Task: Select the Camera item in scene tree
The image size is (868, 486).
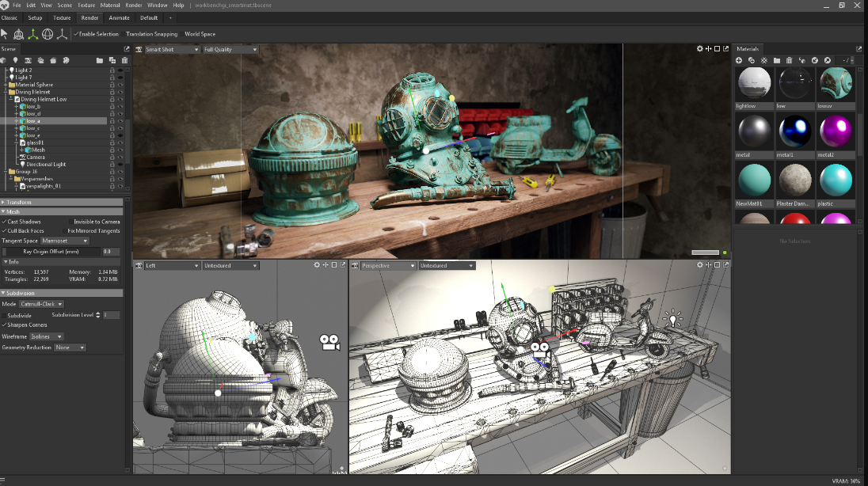Action: [36, 158]
